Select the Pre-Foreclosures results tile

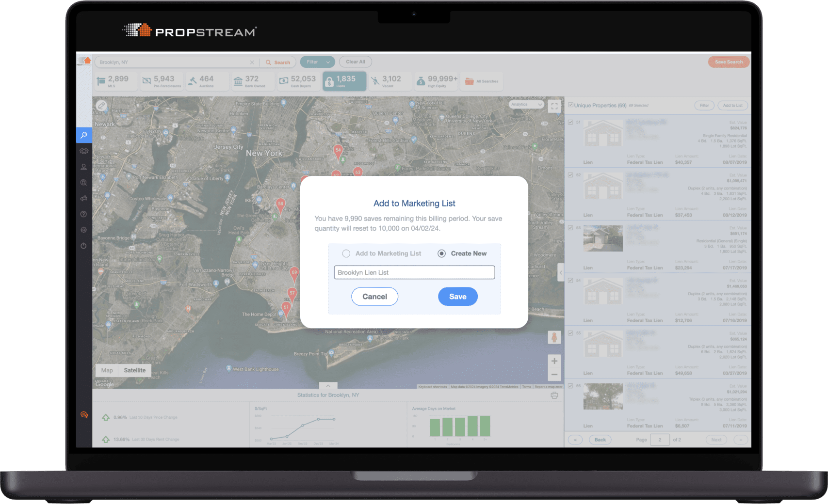pyautogui.click(x=162, y=81)
